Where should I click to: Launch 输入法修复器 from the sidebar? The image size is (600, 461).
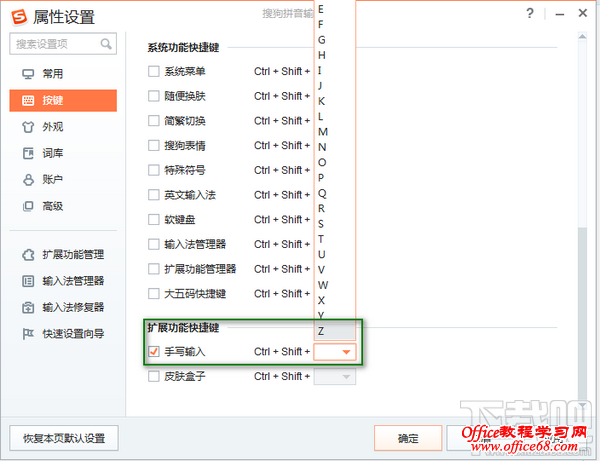coord(63,307)
